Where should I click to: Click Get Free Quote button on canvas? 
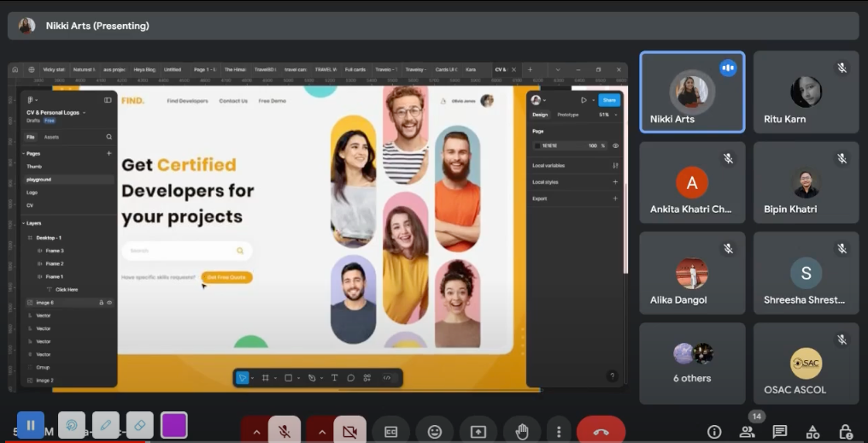pos(226,277)
